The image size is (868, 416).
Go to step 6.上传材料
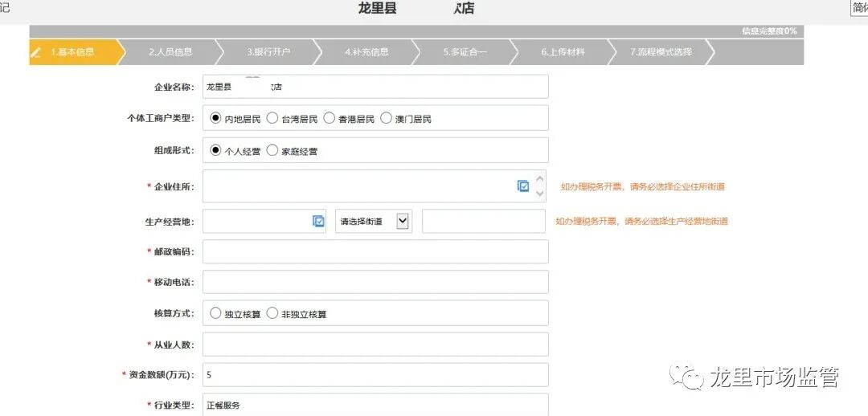563,52
